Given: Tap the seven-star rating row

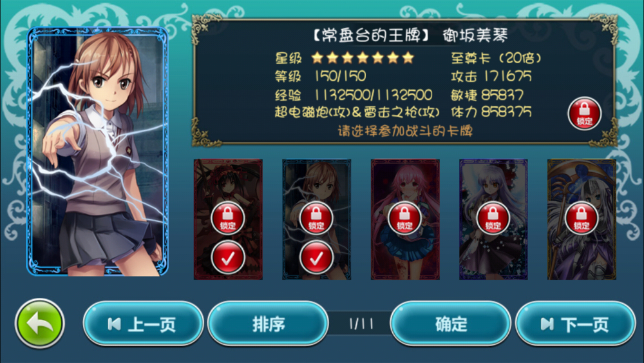Looking at the screenshot, I should (362, 58).
